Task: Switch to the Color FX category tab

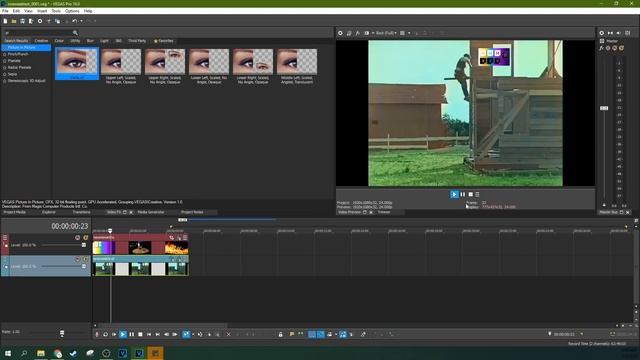Action: tap(59, 41)
